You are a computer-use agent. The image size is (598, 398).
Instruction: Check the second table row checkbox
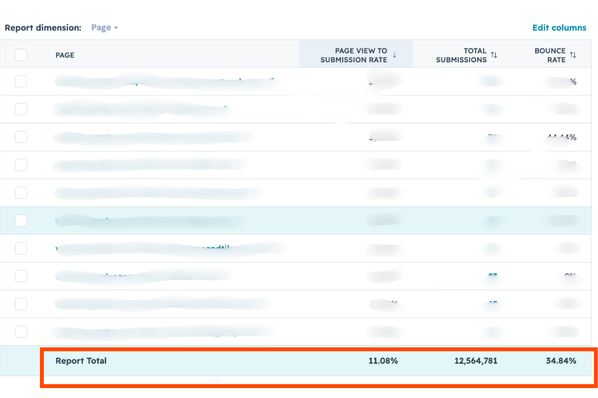click(21, 109)
